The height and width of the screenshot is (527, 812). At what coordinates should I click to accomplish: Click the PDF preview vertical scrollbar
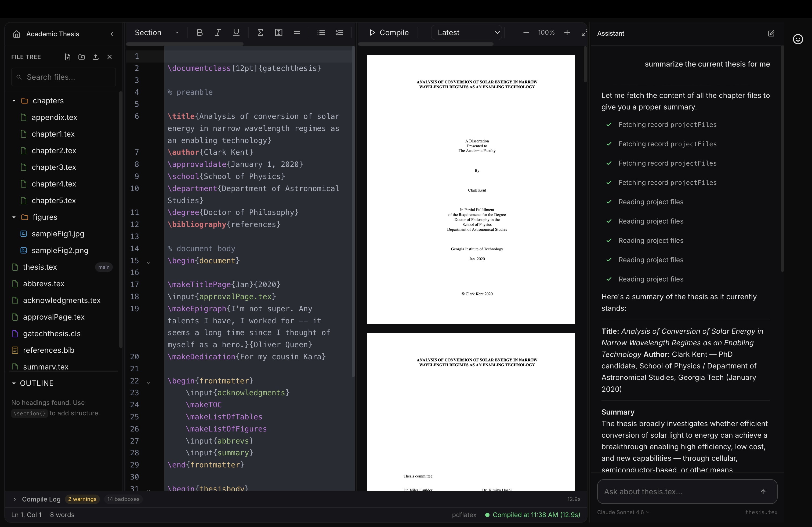(585, 64)
